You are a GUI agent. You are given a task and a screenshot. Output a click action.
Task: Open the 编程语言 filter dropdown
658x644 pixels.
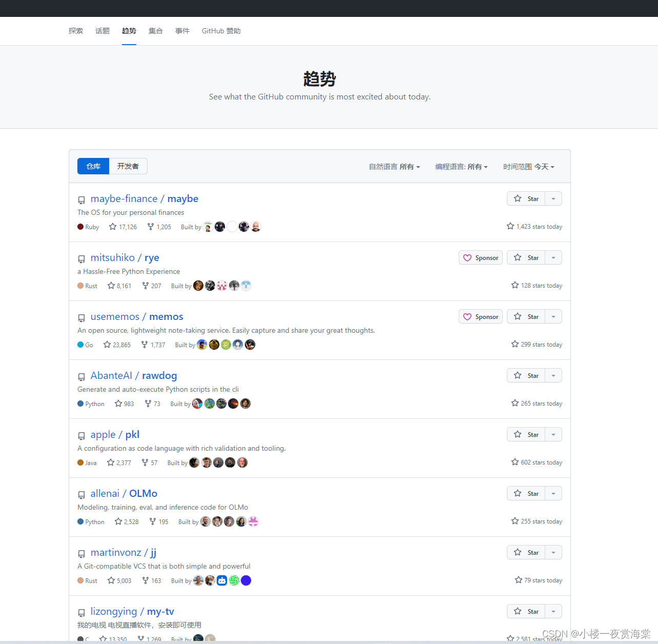(x=461, y=167)
